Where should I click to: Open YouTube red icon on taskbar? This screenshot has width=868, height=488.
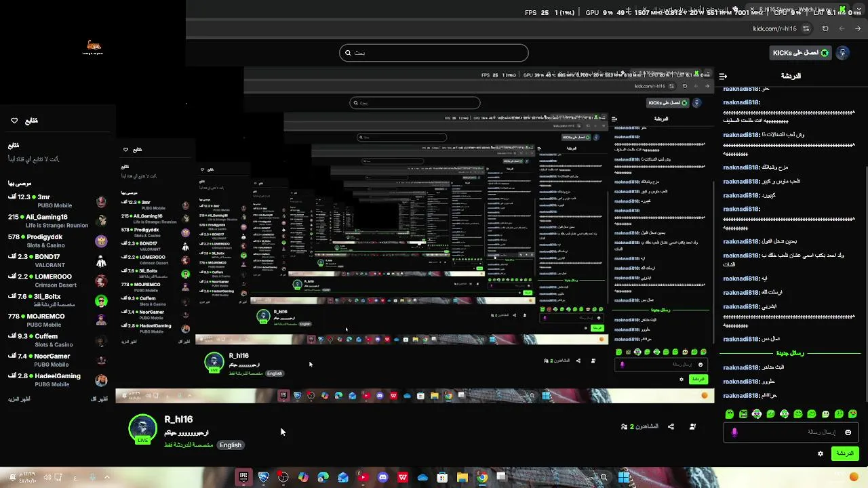[x=363, y=477]
